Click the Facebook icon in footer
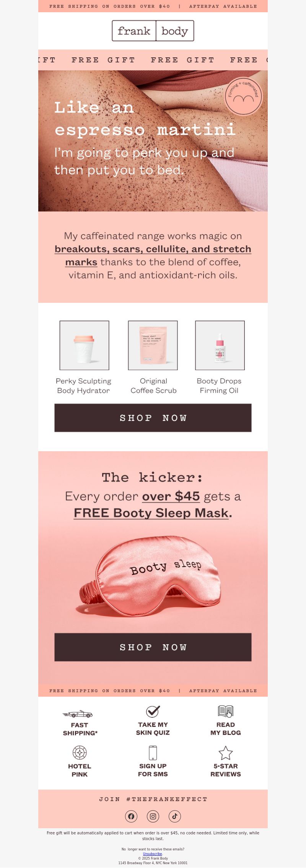Screen dimensions: 306x868 click(131, 816)
